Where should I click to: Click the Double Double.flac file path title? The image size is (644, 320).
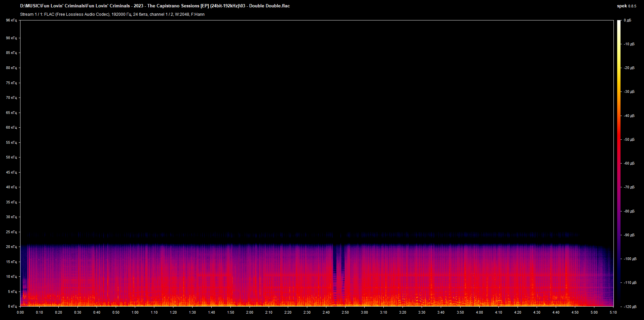[155, 6]
